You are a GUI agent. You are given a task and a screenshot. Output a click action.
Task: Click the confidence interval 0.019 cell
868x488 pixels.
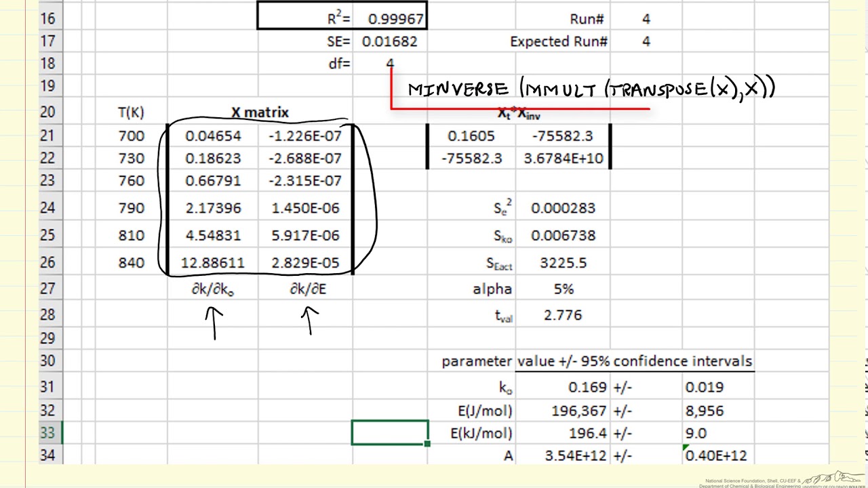click(717, 387)
